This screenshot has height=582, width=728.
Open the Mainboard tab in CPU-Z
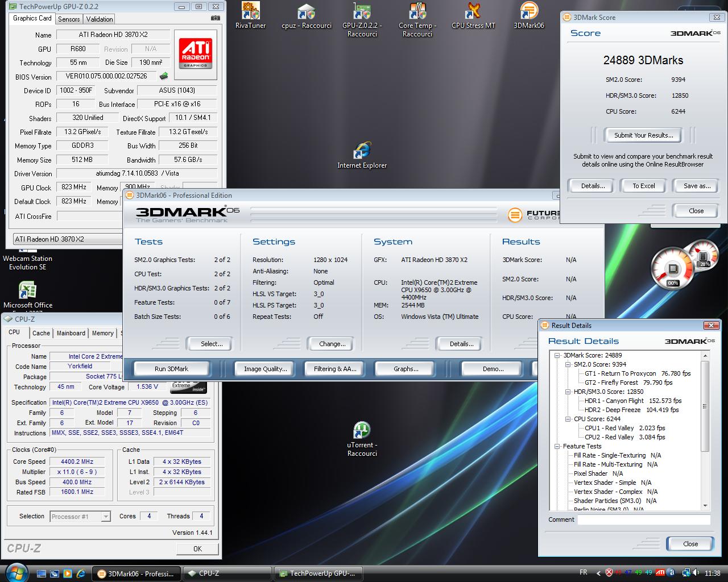coord(71,333)
